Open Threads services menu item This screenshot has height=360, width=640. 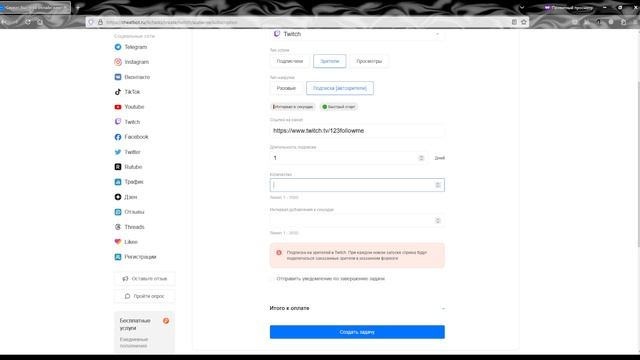(x=134, y=227)
